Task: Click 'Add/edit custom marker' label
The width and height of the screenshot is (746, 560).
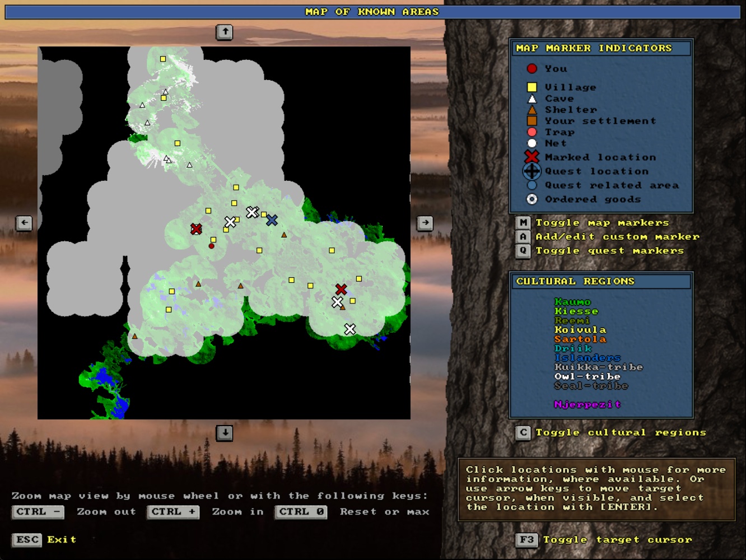Action: click(x=617, y=237)
